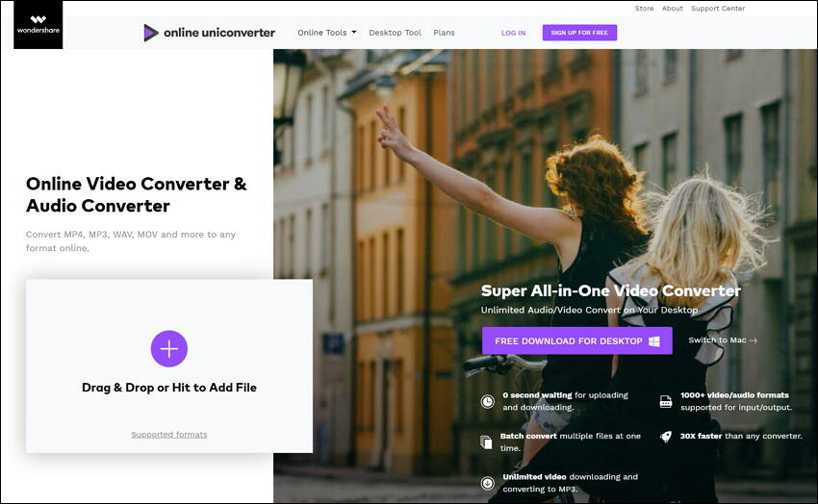
Task: Expand the Online Tools dropdown arrow
Action: [x=354, y=33]
